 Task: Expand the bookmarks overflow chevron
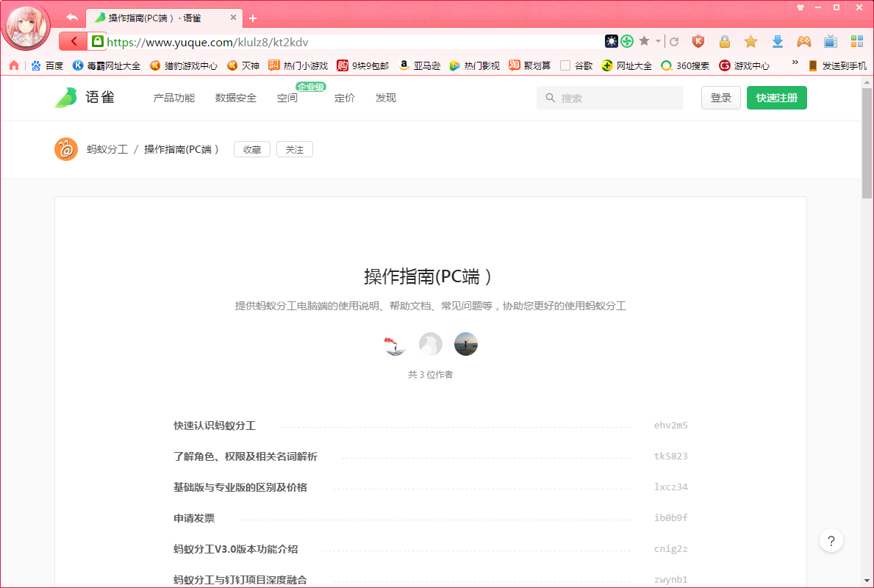tap(795, 65)
